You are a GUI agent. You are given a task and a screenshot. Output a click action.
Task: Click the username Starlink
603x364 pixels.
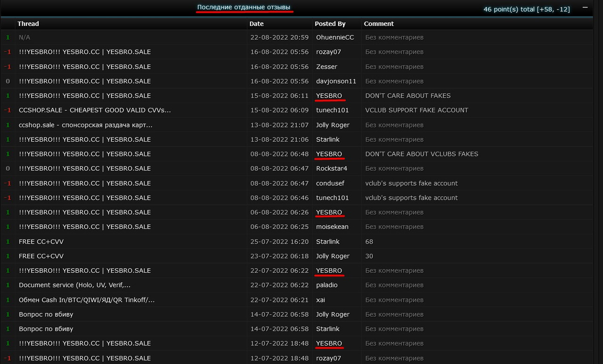click(327, 139)
